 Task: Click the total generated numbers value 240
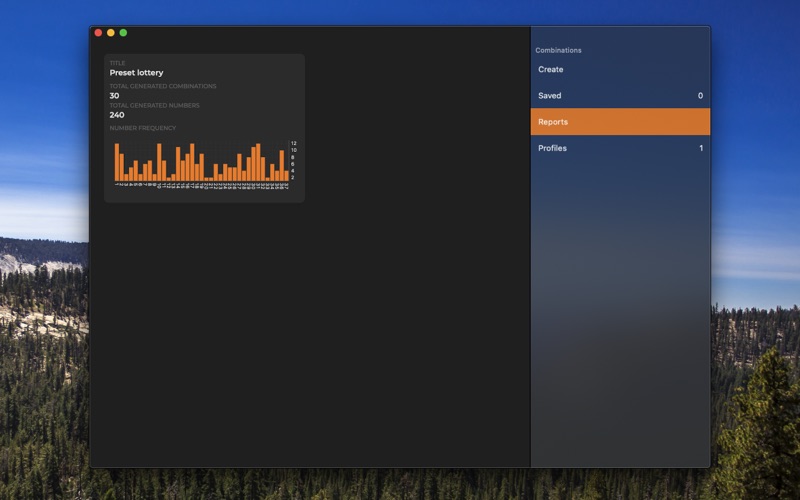pyautogui.click(x=117, y=115)
